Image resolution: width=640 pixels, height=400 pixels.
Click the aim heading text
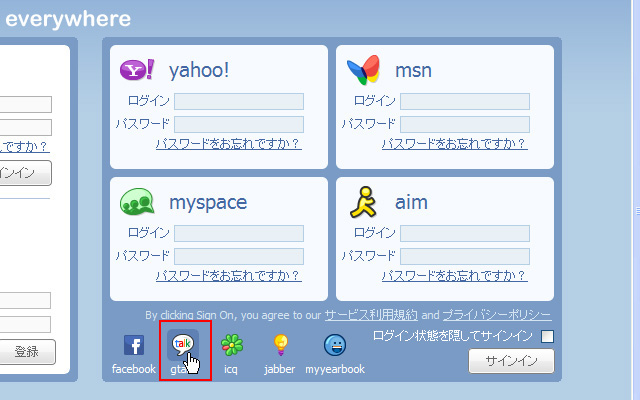pyautogui.click(x=411, y=202)
